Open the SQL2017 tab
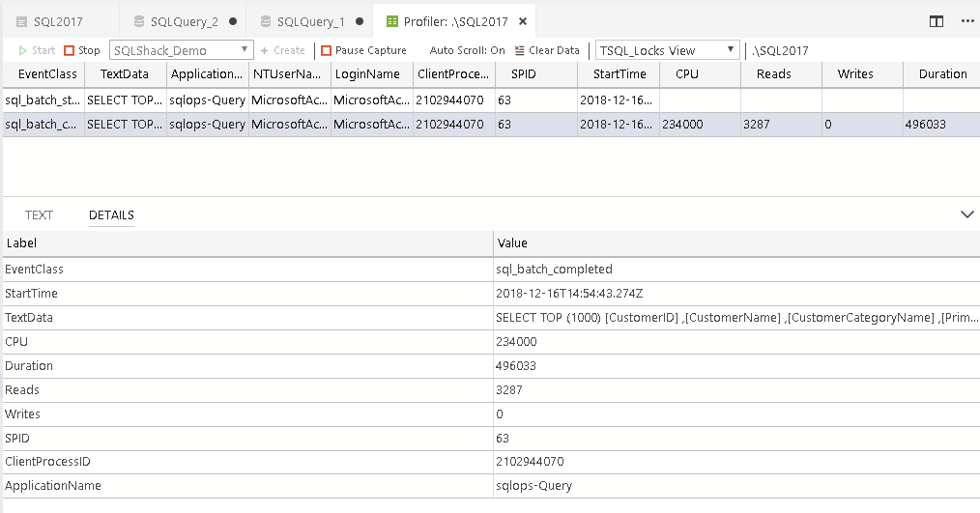The height and width of the screenshot is (513, 980). tap(58, 21)
